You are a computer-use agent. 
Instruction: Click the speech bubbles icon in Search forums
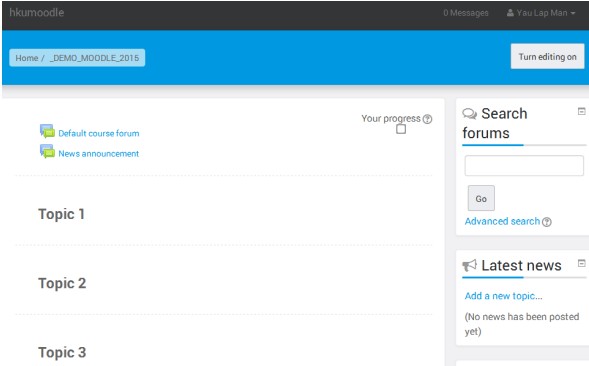(x=470, y=113)
